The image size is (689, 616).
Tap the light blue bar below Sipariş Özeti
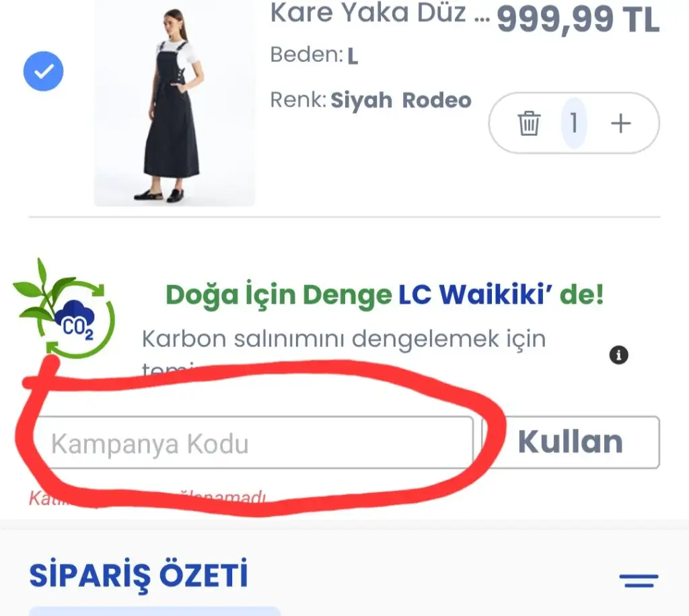click(x=155, y=611)
